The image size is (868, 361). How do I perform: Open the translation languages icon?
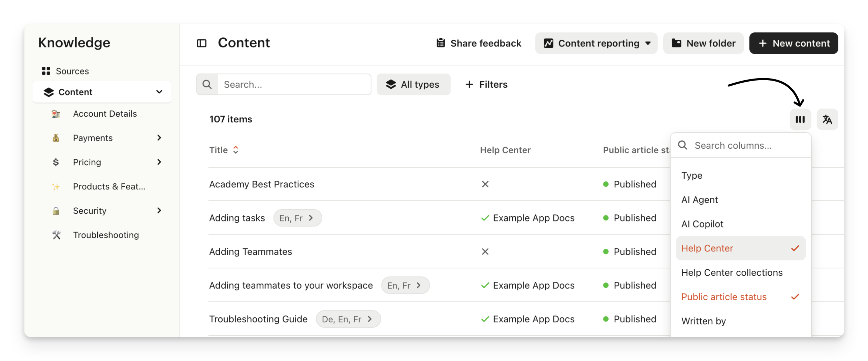tap(827, 119)
